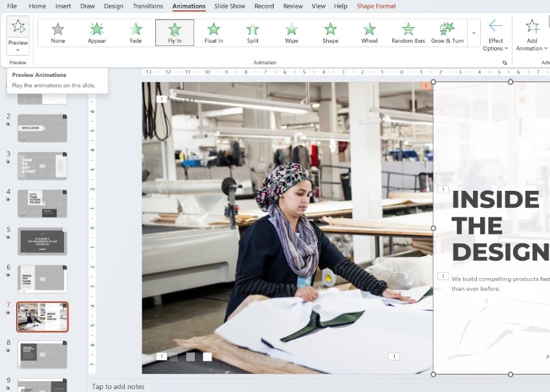Open the Animation group dialog launcher
The image size is (550, 392).
[505, 63]
